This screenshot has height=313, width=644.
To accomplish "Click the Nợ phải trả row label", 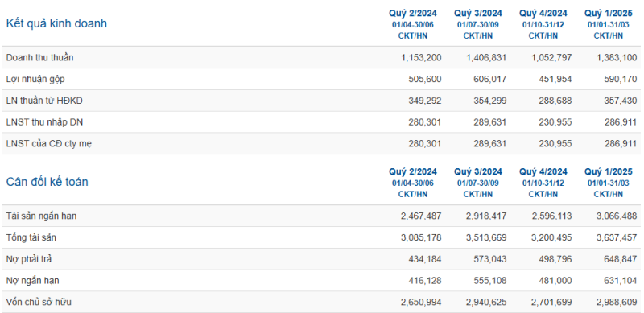I will point(29,259).
